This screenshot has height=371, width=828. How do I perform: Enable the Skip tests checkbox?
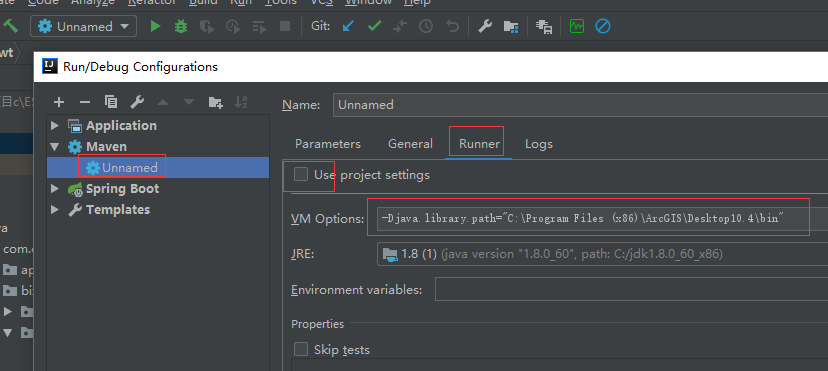coord(301,349)
